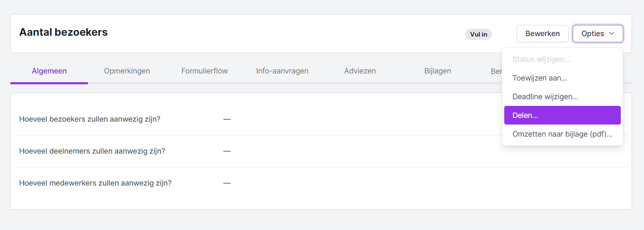Select 'Omzetten naar bijlage (pdf)...' option

(x=562, y=134)
